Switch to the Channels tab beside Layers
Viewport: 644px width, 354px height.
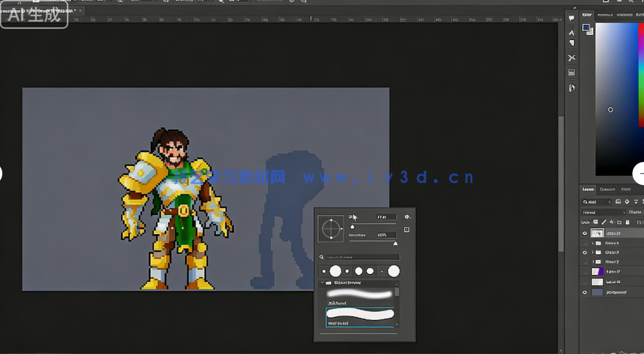[607, 189]
